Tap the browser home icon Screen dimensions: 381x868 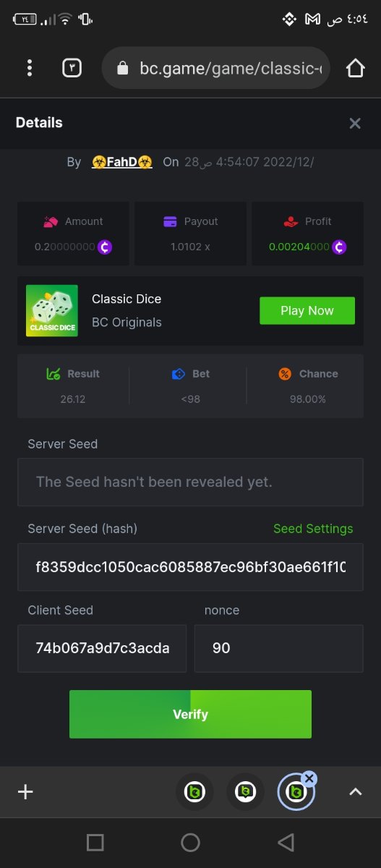point(355,68)
